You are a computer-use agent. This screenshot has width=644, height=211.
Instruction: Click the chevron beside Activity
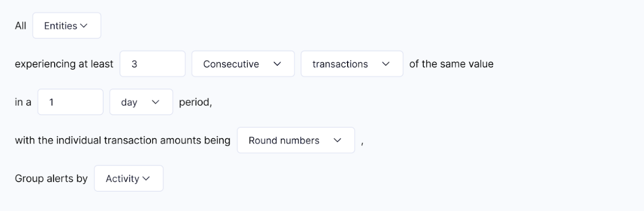tap(146, 178)
